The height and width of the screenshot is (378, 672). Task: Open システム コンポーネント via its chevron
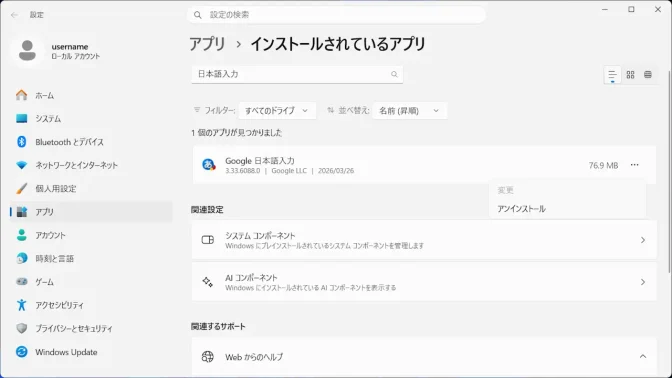tap(643, 240)
